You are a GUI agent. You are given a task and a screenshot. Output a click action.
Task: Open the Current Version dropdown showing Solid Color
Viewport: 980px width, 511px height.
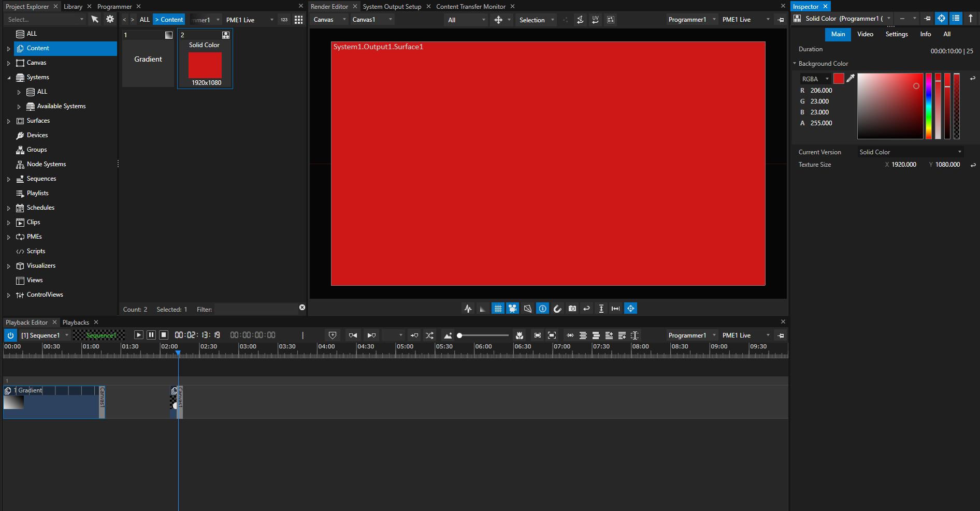tap(910, 152)
